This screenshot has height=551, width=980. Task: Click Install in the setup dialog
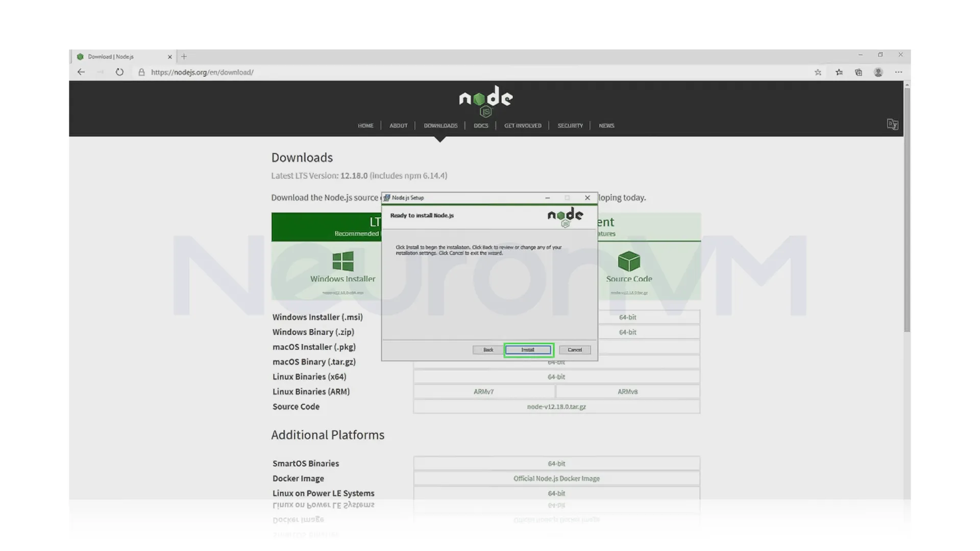click(x=528, y=350)
